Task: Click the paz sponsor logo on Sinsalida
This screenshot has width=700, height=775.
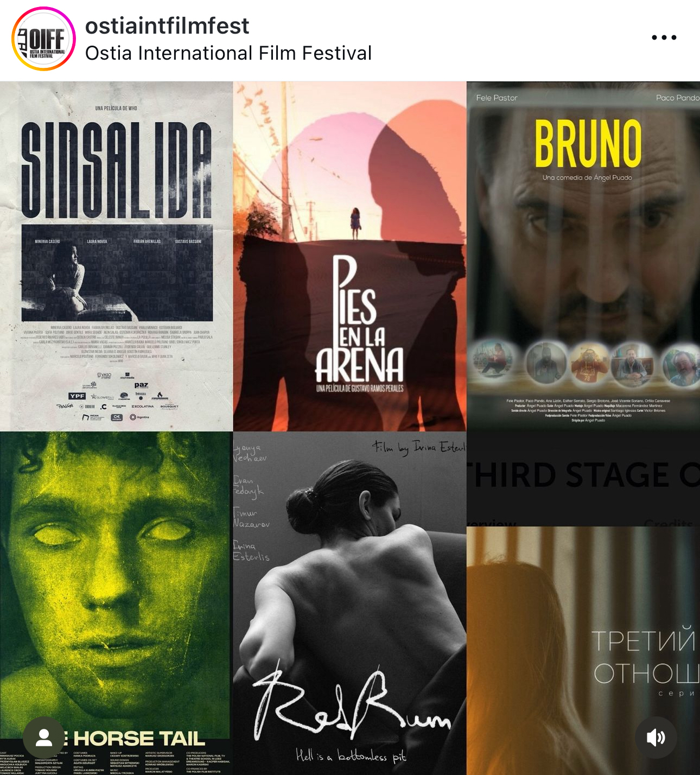Action: coord(141,385)
